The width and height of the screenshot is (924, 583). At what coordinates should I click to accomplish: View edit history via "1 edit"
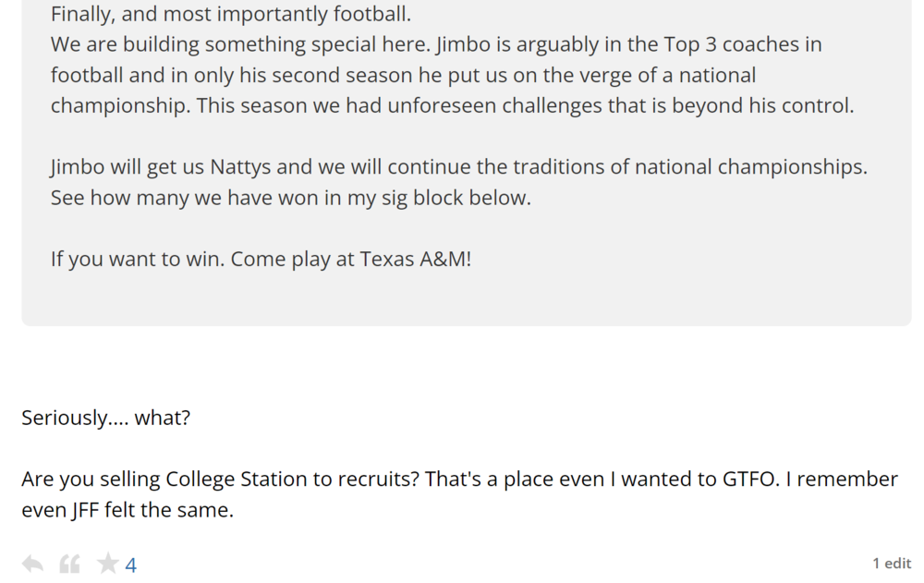pyautogui.click(x=891, y=563)
